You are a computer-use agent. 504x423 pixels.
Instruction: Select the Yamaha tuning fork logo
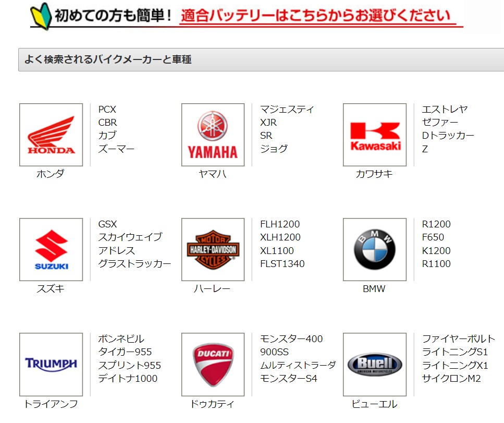tap(213, 135)
